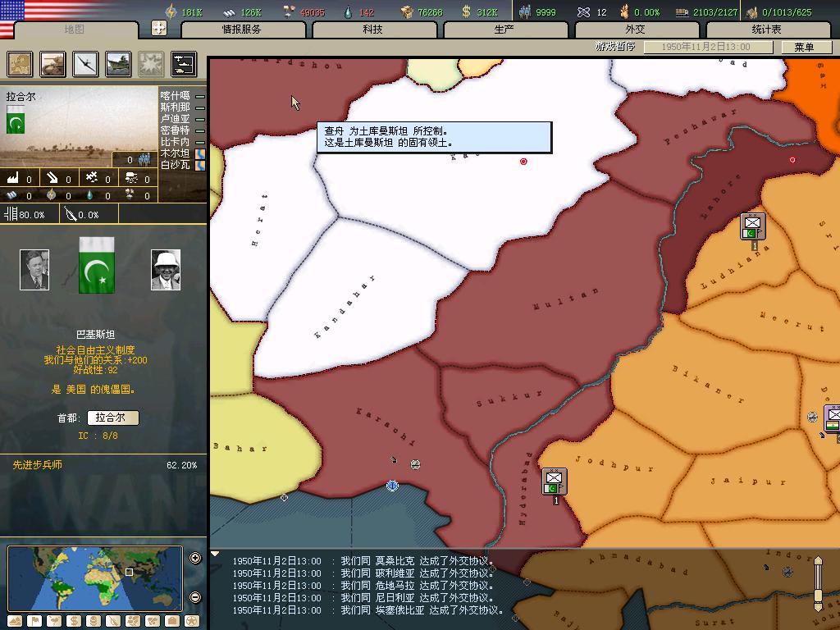Click the money dollar icon in top bar
This screenshot has height=630, width=840.
click(x=466, y=11)
